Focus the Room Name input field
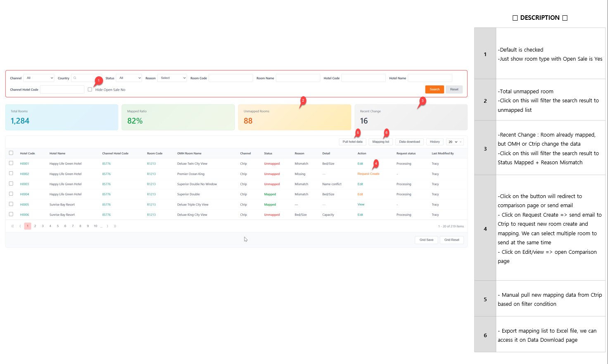This screenshot has width=608, height=364. pos(298,78)
